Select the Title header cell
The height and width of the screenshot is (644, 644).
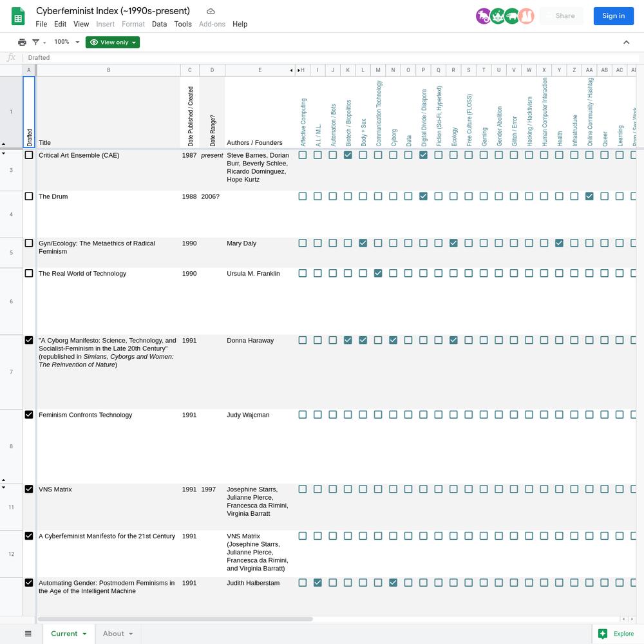click(108, 112)
